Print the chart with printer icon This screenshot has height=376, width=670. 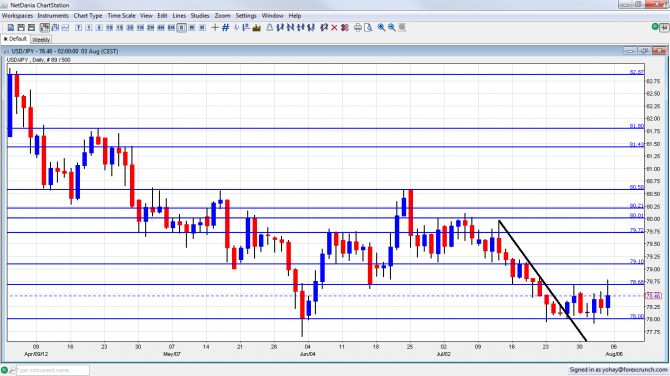[x=358, y=28]
